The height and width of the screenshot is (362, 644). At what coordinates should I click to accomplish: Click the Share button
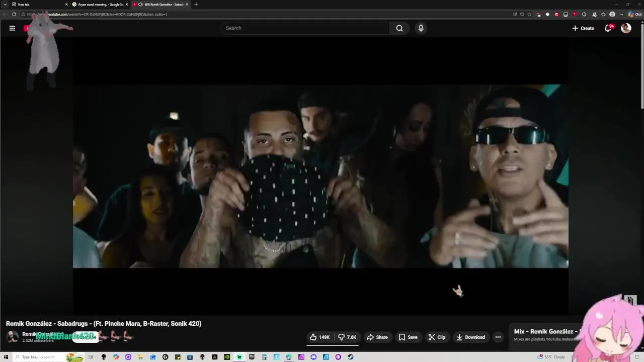click(377, 337)
